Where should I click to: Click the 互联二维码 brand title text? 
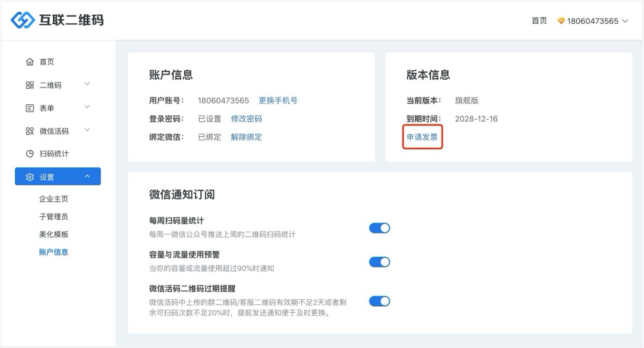(x=71, y=20)
